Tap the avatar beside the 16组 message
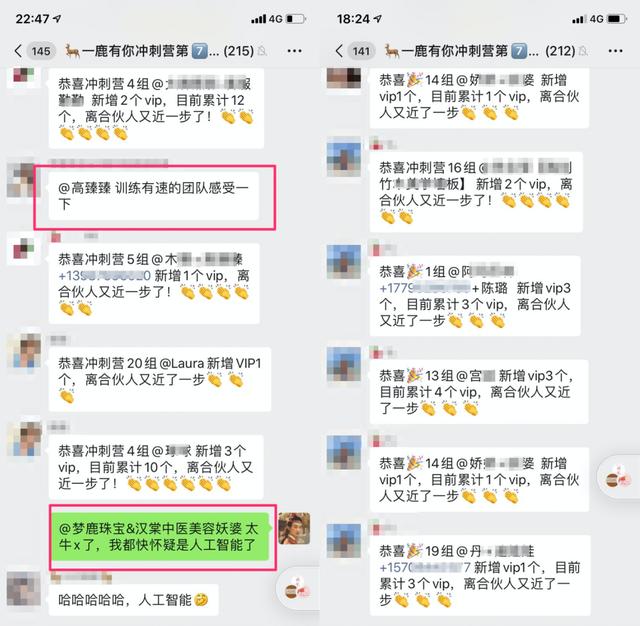Image resolution: width=640 pixels, height=626 pixels. click(344, 156)
